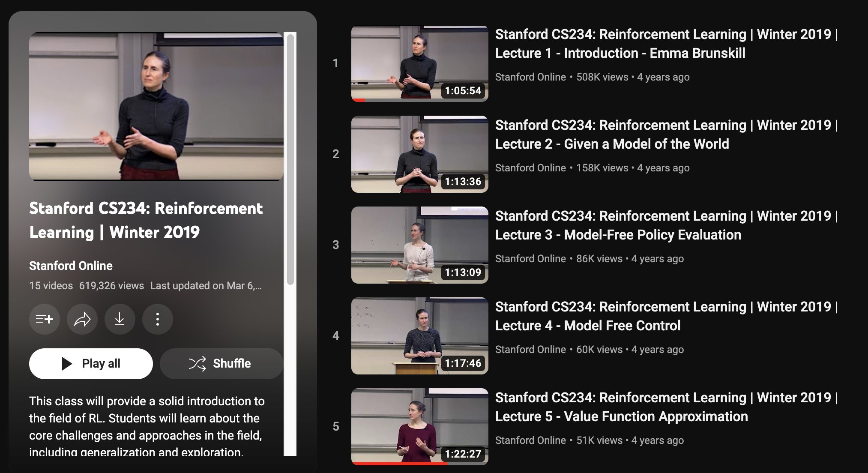
Task: Click the share playlist arrow icon
Action: click(82, 319)
